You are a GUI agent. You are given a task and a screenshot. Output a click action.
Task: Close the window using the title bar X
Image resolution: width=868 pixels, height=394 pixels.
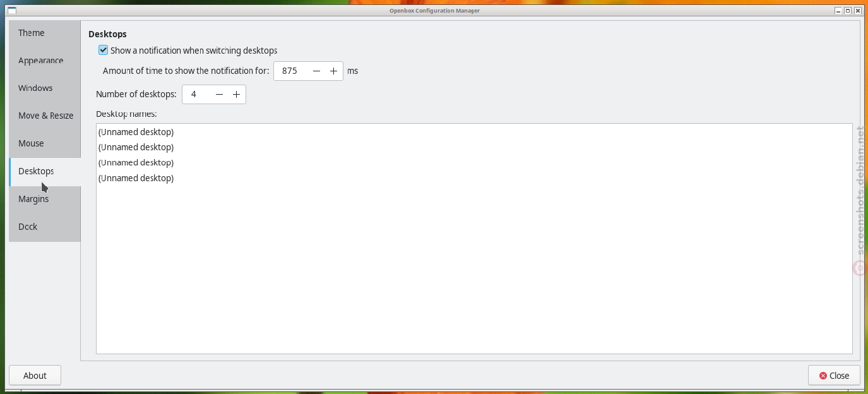857,11
